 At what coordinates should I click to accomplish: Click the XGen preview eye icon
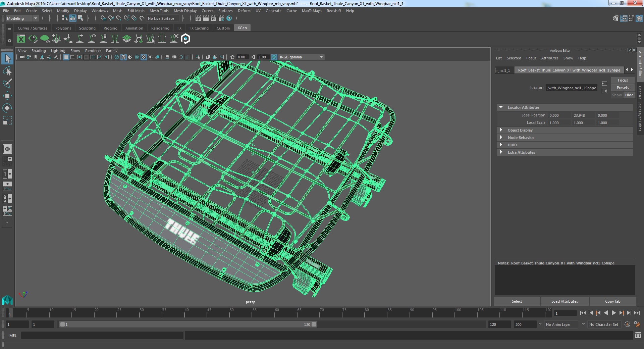tap(33, 39)
